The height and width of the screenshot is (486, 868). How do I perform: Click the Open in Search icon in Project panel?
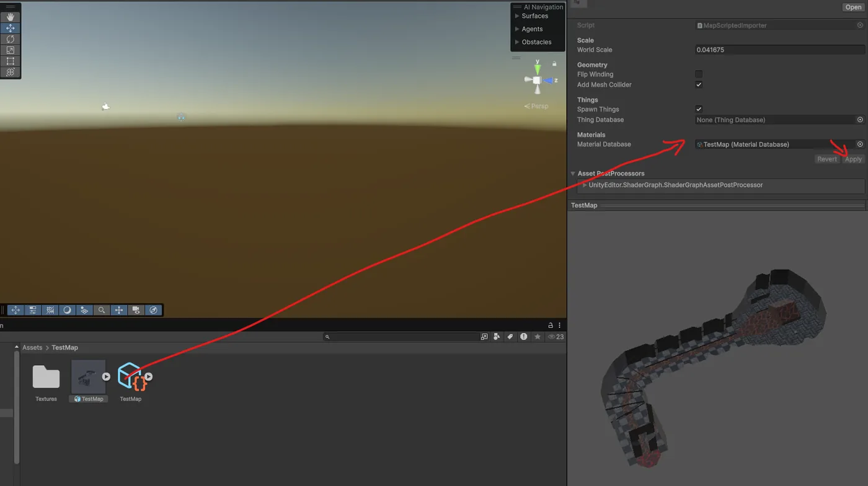pos(484,337)
